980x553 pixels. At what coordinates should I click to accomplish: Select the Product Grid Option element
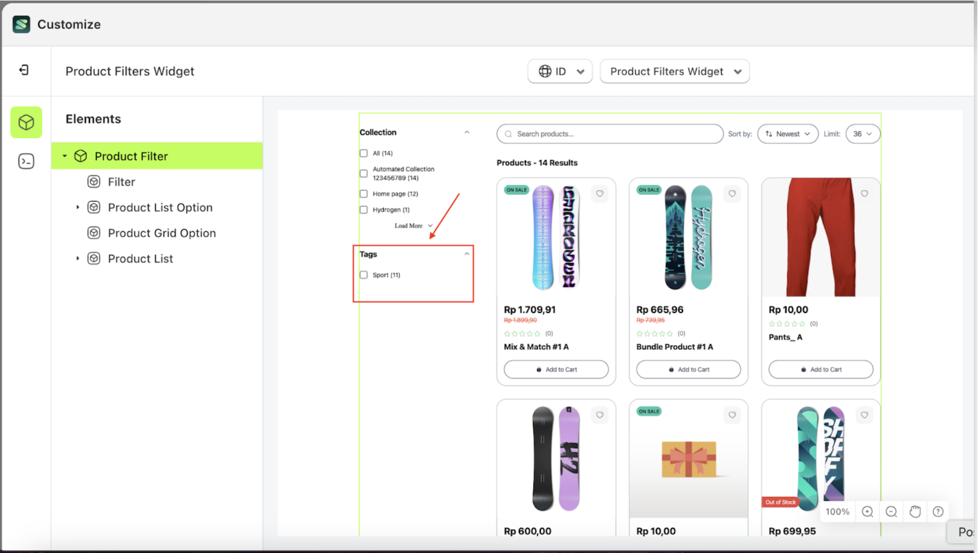tap(161, 233)
